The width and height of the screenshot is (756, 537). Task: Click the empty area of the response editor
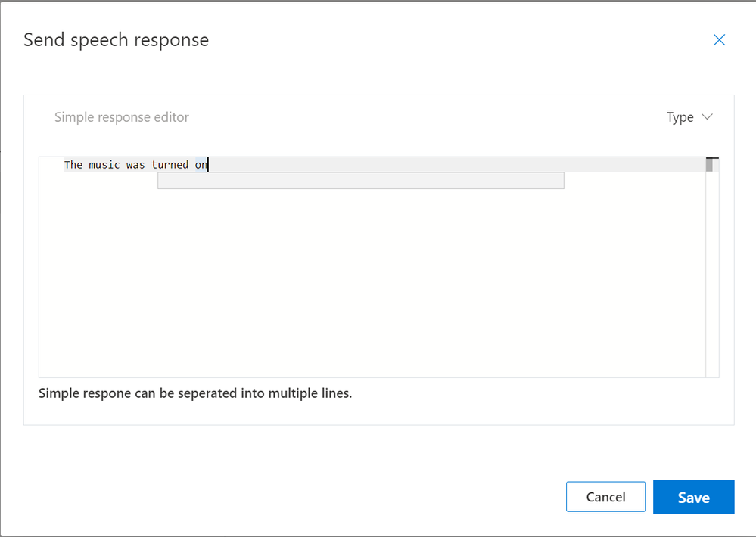click(371, 287)
